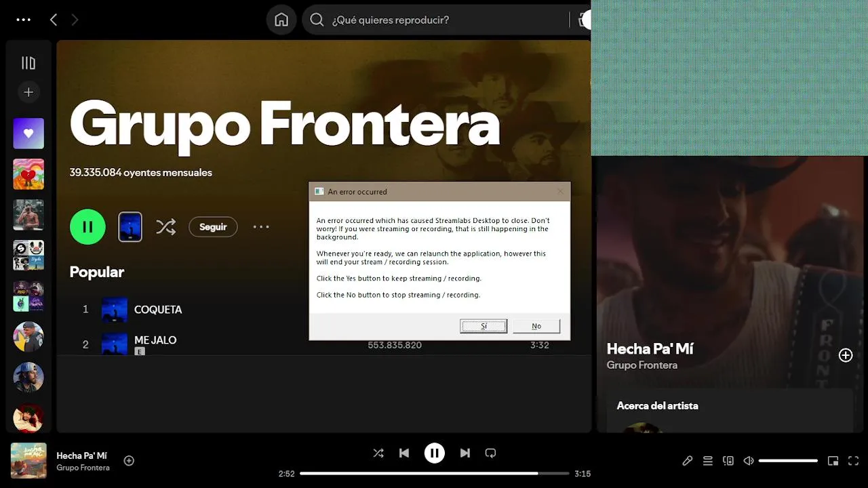
Task: Open the Liked Songs purple heart playlist
Action: [x=28, y=134]
